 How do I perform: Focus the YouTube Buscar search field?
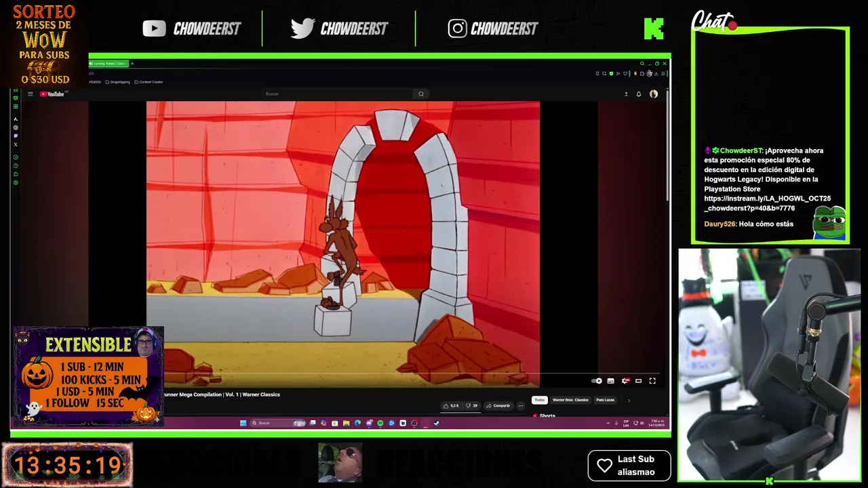click(338, 94)
